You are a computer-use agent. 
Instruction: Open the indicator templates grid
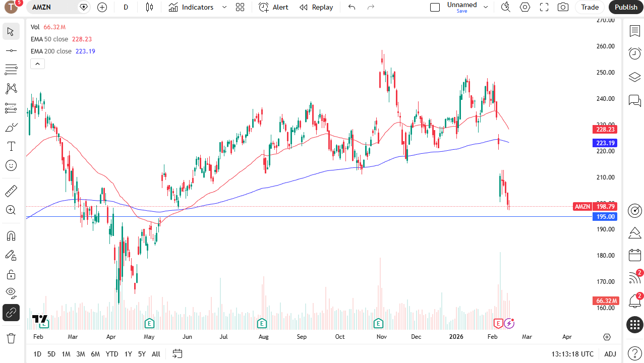click(240, 7)
